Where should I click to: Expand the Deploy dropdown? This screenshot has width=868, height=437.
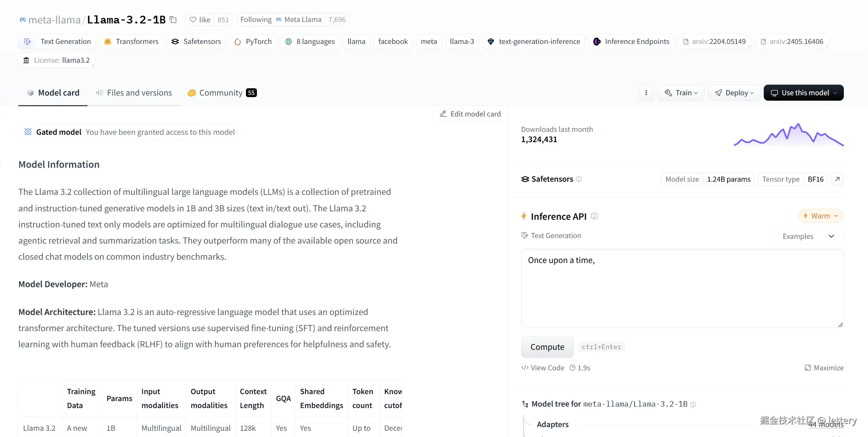tap(734, 93)
